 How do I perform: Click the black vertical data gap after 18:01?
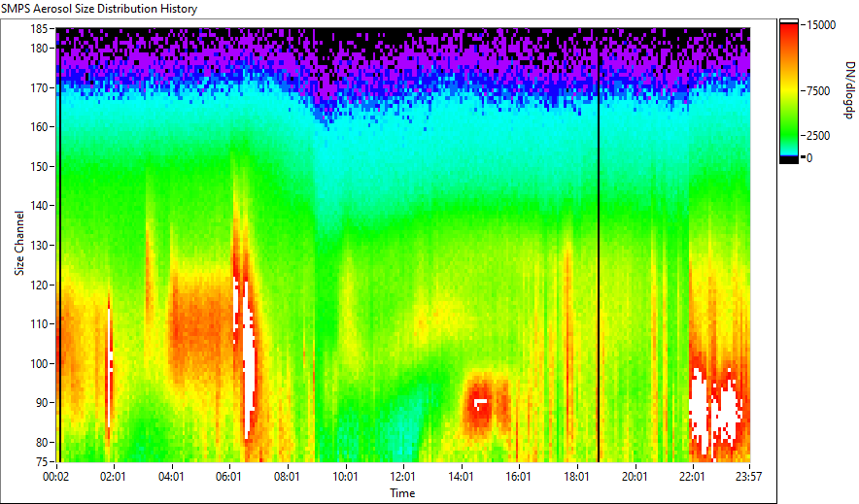(x=599, y=245)
